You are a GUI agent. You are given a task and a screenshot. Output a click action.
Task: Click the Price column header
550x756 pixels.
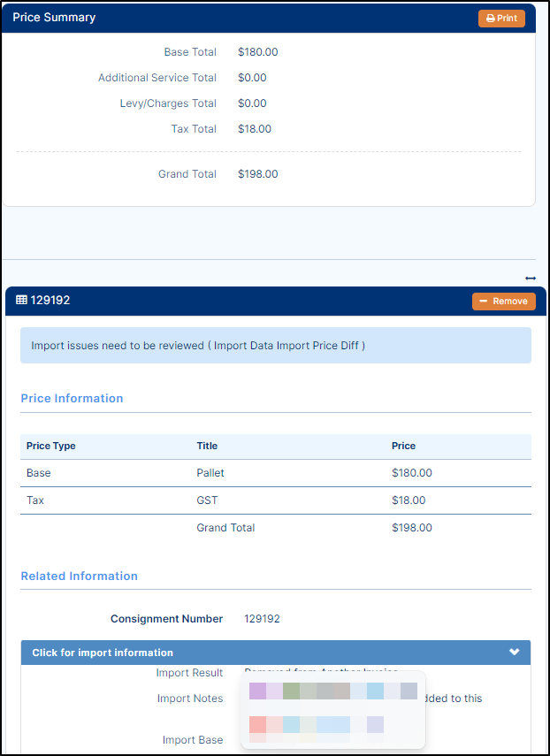pyautogui.click(x=403, y=446)
